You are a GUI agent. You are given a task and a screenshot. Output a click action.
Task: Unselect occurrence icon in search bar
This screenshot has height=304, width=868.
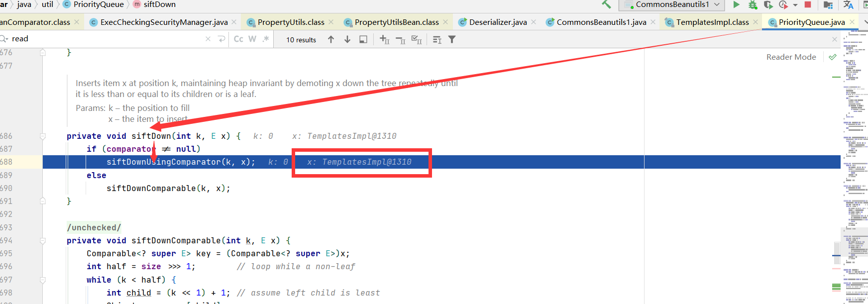pyautogui.click(x=401, y=39)
